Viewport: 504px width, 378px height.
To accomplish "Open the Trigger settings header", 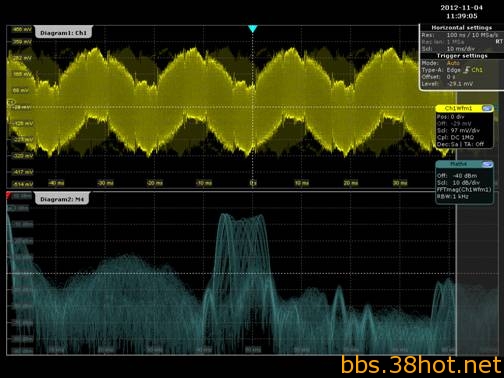I will pos(462,56).
